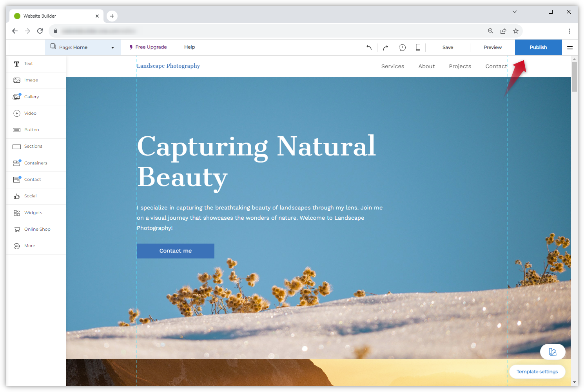Click the Preview button
Image resolution: width=584 pixels, height=392 pixels.
(x=492, y=47)
